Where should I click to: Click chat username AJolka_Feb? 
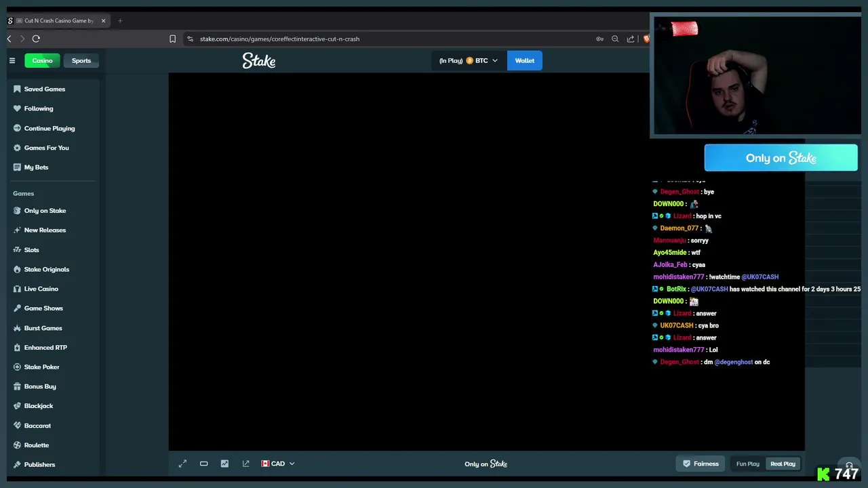[670, 265]
